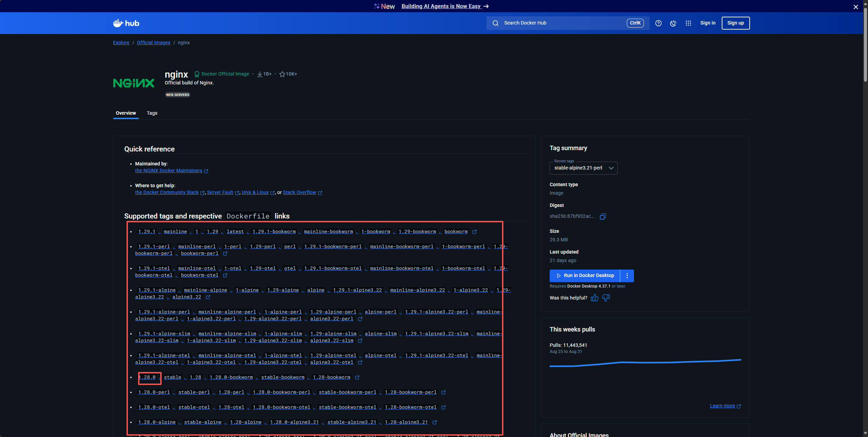
Task: Click the Pulls: 11,443,541 text
Action: click(x=568, y=345)
